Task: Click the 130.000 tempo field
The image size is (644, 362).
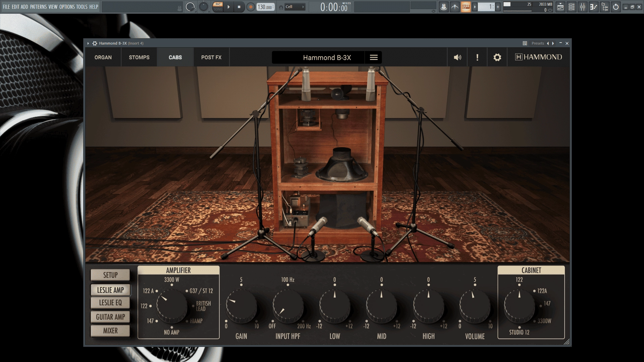Action: click(x=266, y=7)
